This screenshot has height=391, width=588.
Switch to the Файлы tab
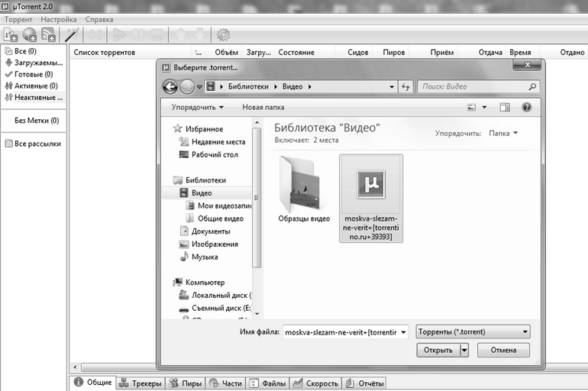pyautogui.click(x=267, y=383)
